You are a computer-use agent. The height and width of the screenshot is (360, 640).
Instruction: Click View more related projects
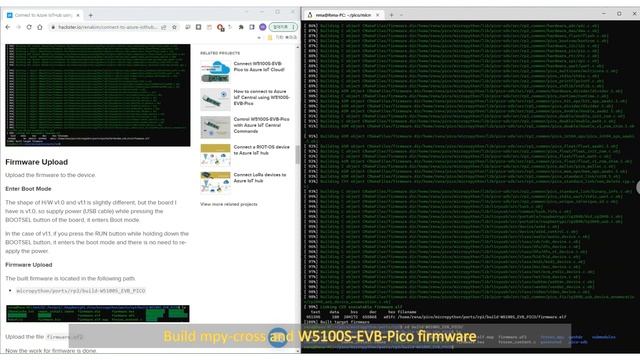point(229,204)
